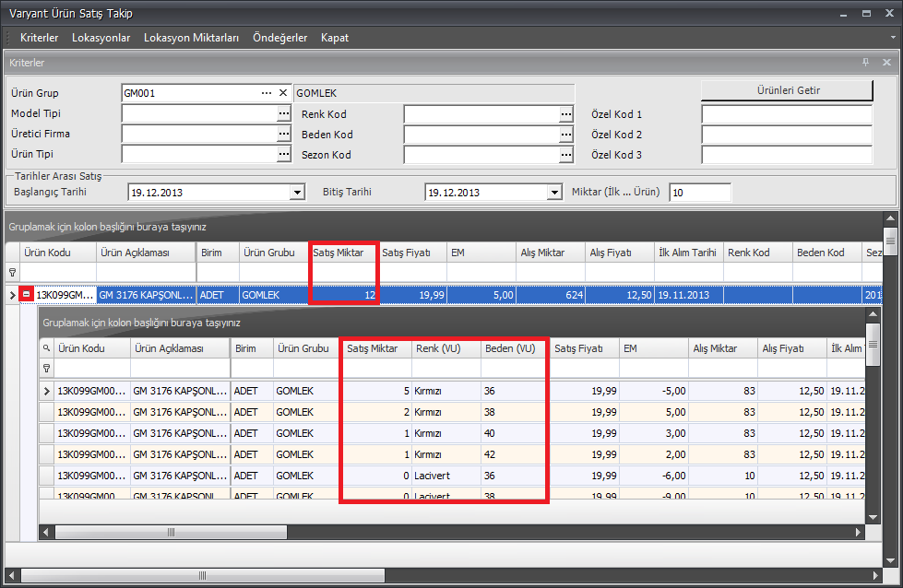Screen dimensions: 903x588
Task: Click the Beden Kod lookup ellipsis
Action: click(x=565, y=135)
